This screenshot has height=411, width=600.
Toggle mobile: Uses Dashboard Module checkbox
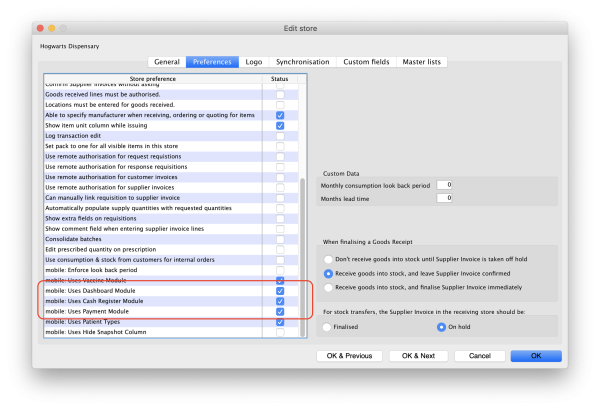coord(280,290)
